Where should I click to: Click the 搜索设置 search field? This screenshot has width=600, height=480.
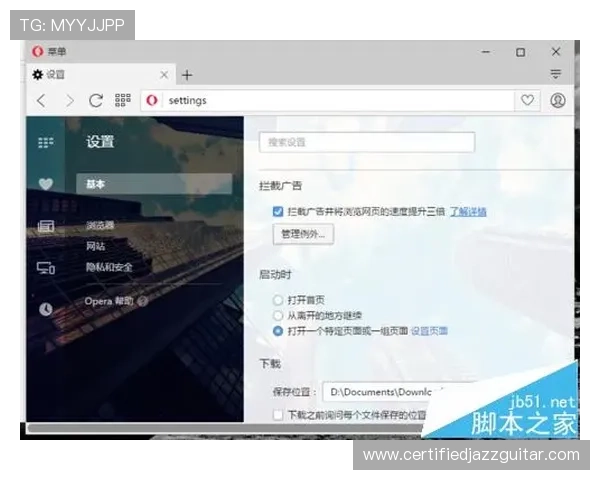(x=367, y=142)
